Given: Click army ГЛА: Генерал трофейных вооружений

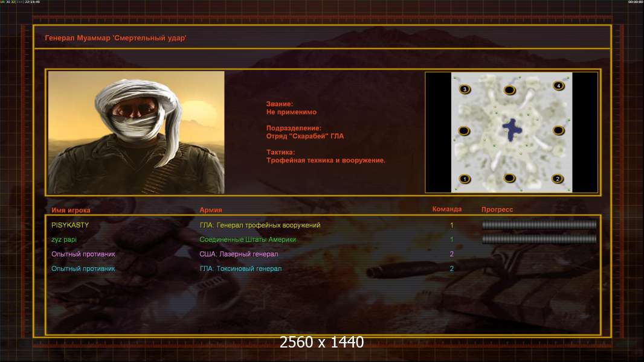Looking at the screenshot, I should pos(260,225).
